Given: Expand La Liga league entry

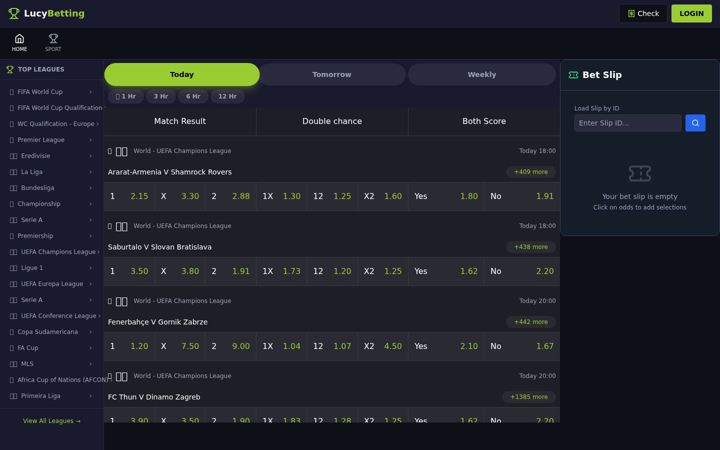Looking at the screenshot, I should click(x=51, y=172).
